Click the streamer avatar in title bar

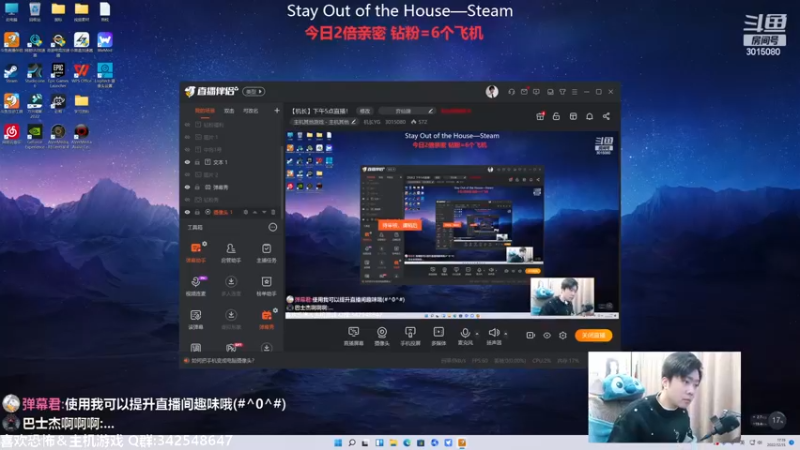(492, 92)
